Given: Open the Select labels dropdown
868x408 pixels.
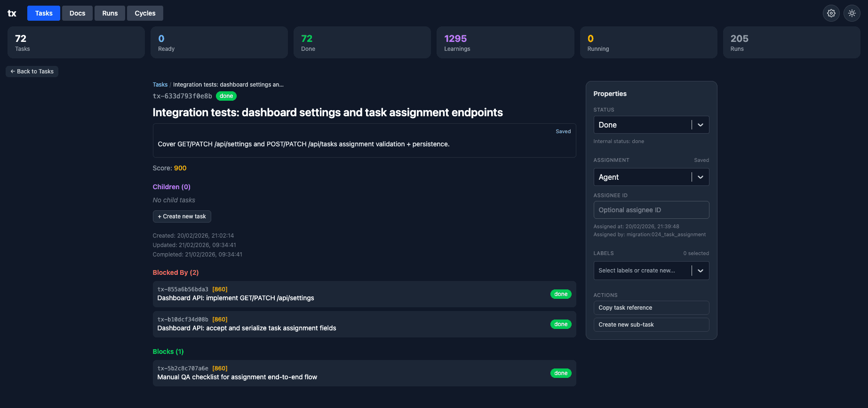Looking at the screenshot, I should click(651, 271).
